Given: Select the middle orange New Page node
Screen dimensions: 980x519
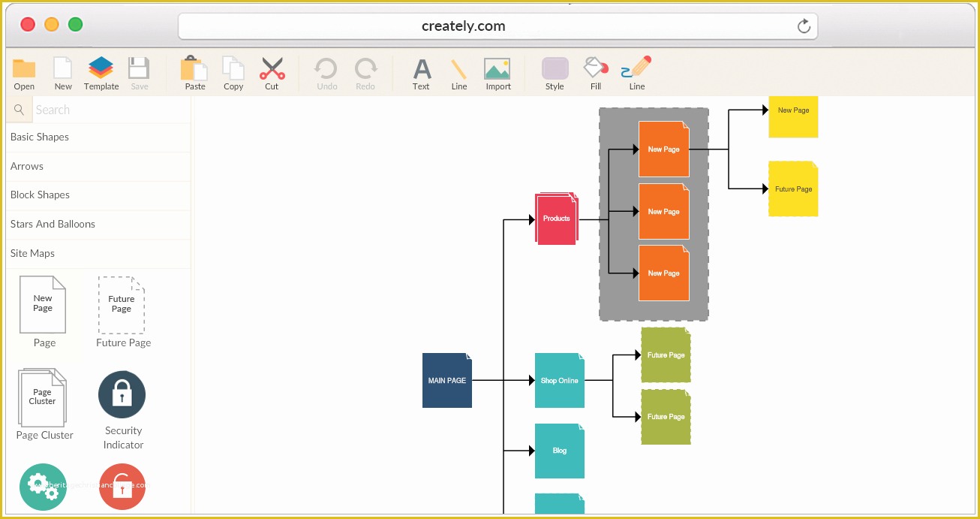Looking at the screenshot, I should click(x=664, y=212).
